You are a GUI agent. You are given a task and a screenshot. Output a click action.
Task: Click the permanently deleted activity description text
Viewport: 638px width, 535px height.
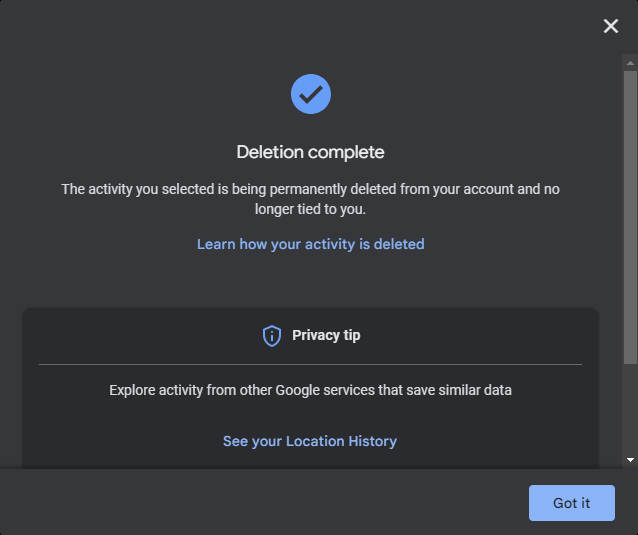tap(310, 199)
